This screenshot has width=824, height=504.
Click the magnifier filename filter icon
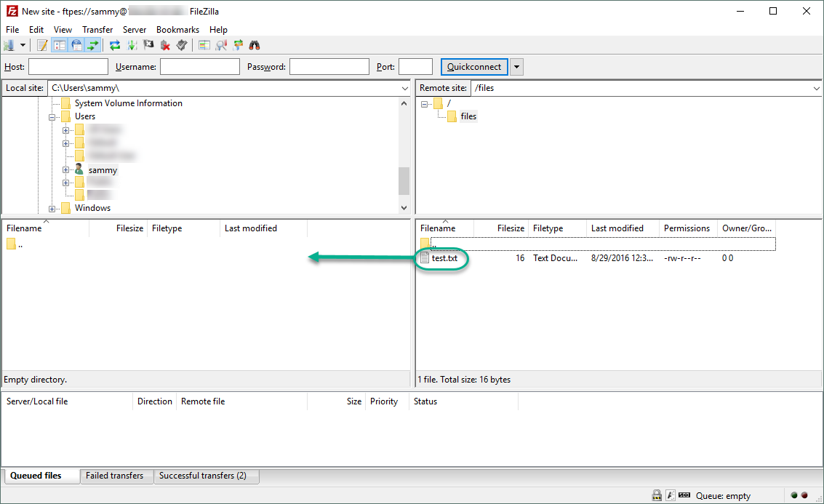(221, 45)
